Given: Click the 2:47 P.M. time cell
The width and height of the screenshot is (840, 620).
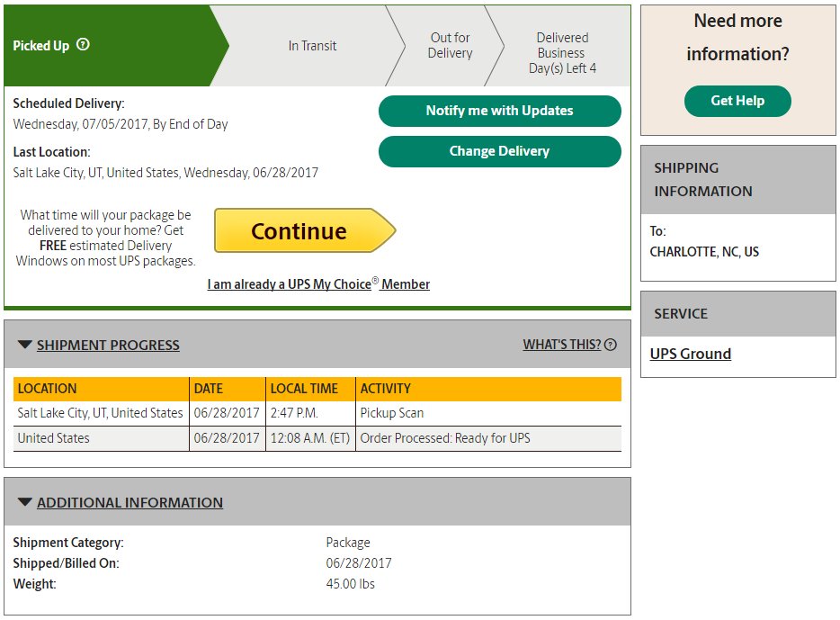Looking at the screenshot, I should coord(310,413).
